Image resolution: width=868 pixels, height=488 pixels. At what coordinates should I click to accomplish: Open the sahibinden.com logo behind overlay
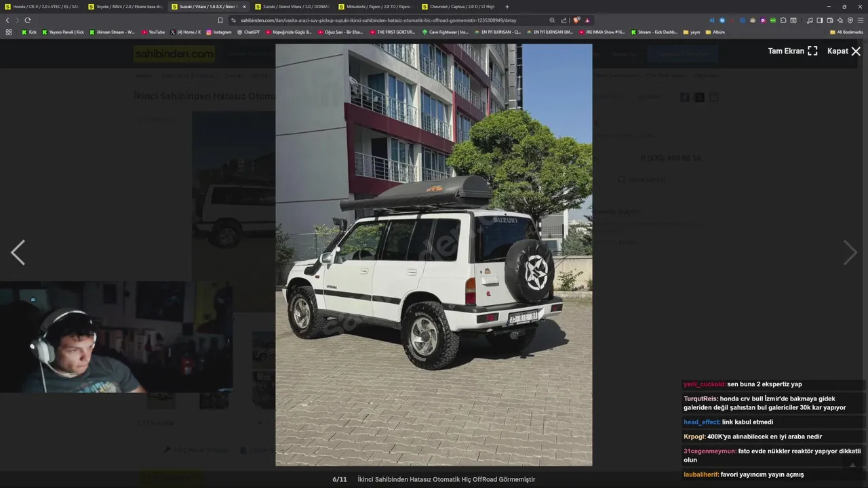(x=174, y=54)
